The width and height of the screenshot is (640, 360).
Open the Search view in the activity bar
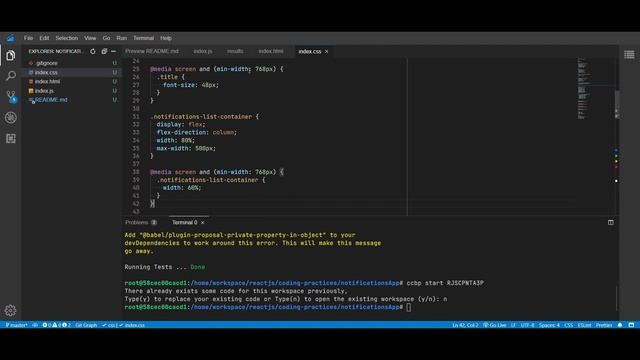[x=11, y=76]
